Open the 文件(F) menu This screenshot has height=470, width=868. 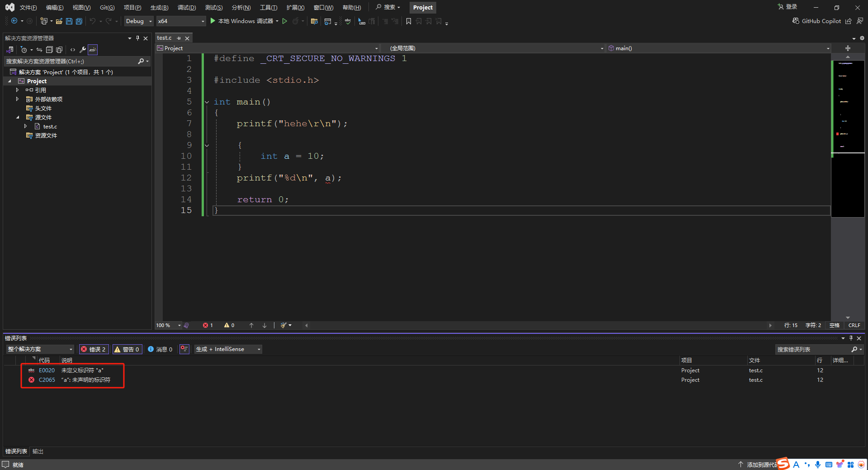point(28,8)
